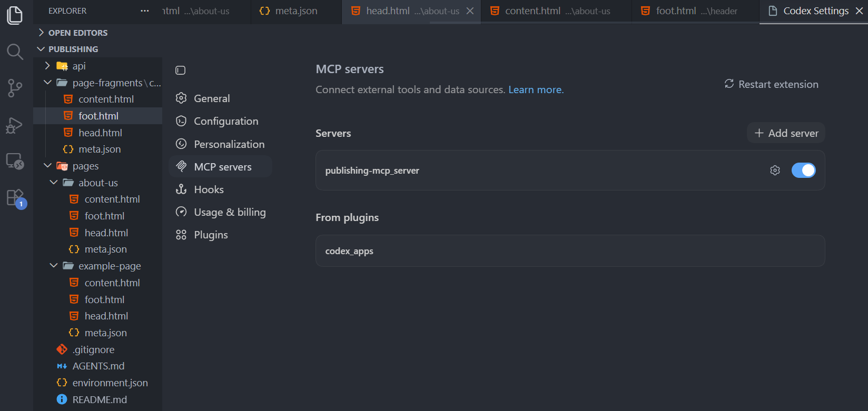Open the AGENTS.md file
Viewport: 868px width, 411px height.
(x=98, y=366)
